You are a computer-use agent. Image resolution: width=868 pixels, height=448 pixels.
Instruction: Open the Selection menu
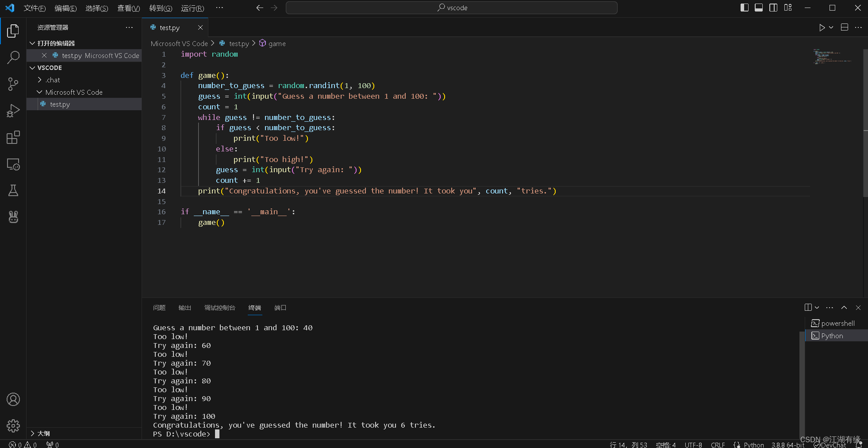point(97,8)
